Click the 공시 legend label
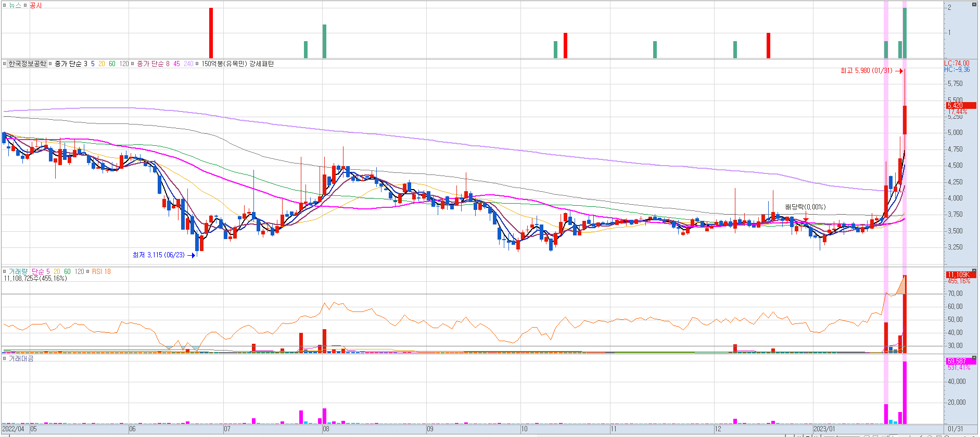The width and height of the screenshot is (980, 437). 36,6
